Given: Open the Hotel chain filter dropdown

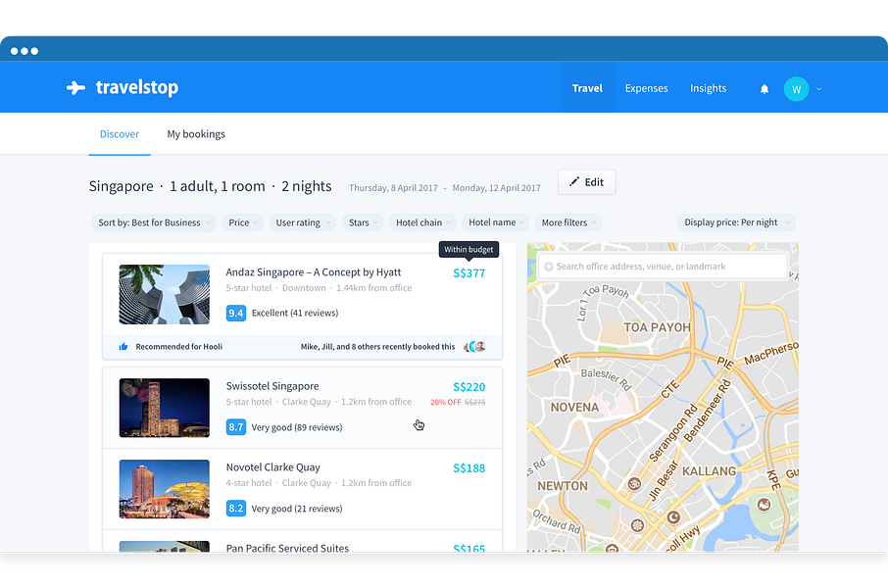Looking at the screenshot, I should (422, 222).
